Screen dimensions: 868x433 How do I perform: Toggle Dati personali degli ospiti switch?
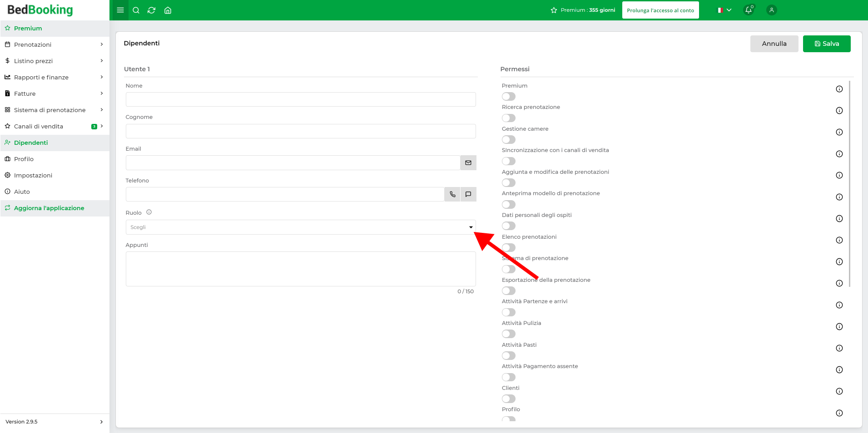pyautogui.click(x=509, y=226)
